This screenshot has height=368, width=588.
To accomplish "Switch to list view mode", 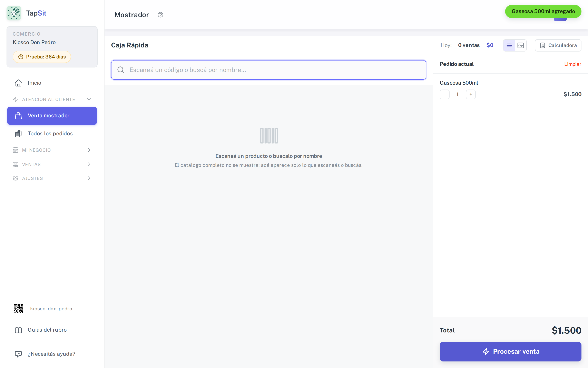I will (509, 45).
